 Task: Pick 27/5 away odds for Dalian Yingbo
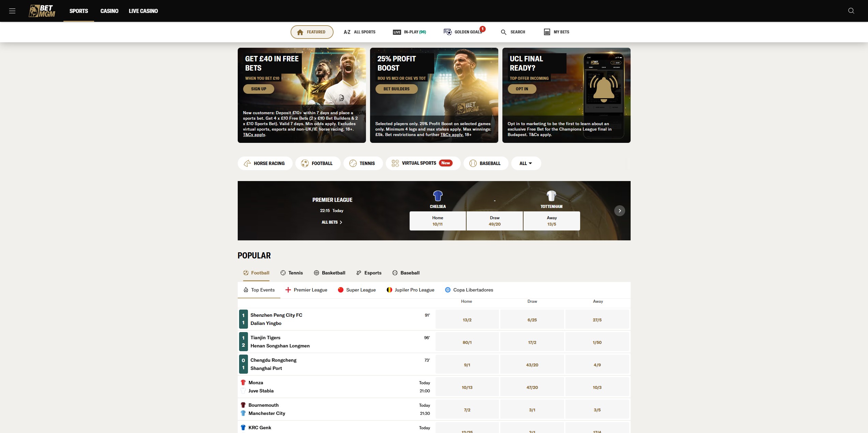coord(597,320)
